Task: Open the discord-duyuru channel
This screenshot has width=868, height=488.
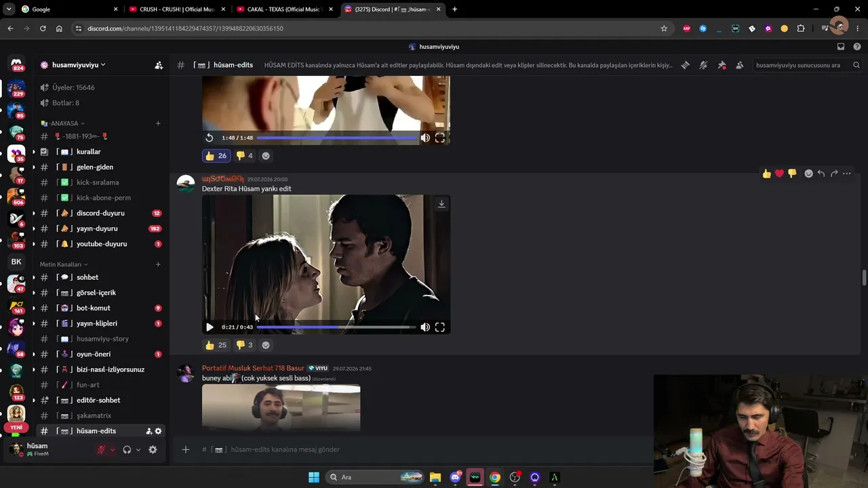Action: tap(99, 213)
